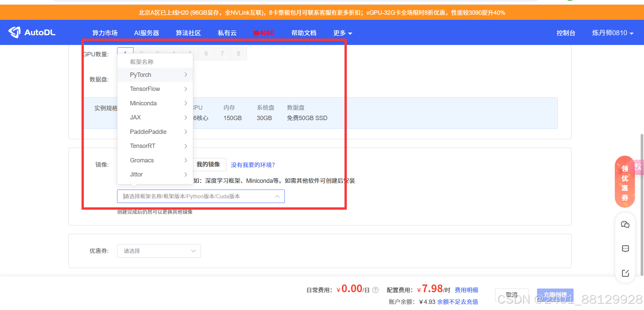Expand the TensorFlow framework submenu

tap(155, 89)
